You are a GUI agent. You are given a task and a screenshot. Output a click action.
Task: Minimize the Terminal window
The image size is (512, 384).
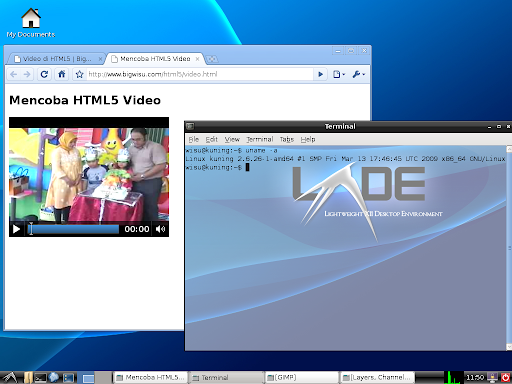click(x=489, y=127)
